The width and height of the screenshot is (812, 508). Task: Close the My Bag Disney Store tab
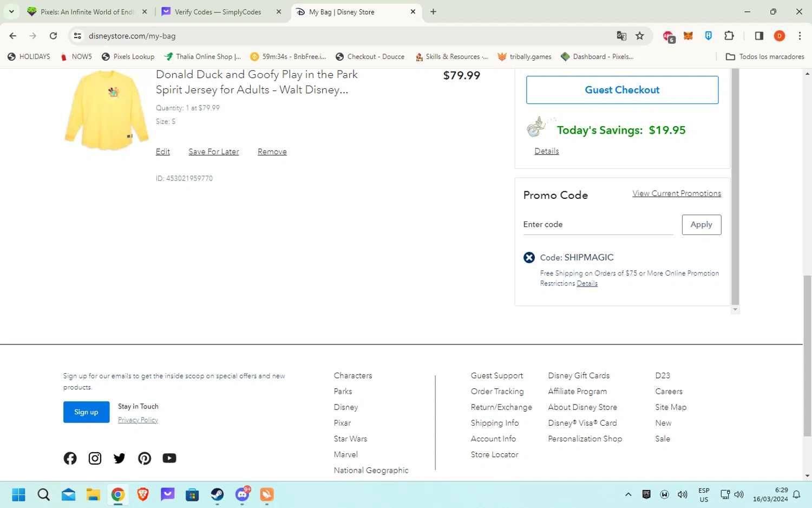[x=413, y=11]
